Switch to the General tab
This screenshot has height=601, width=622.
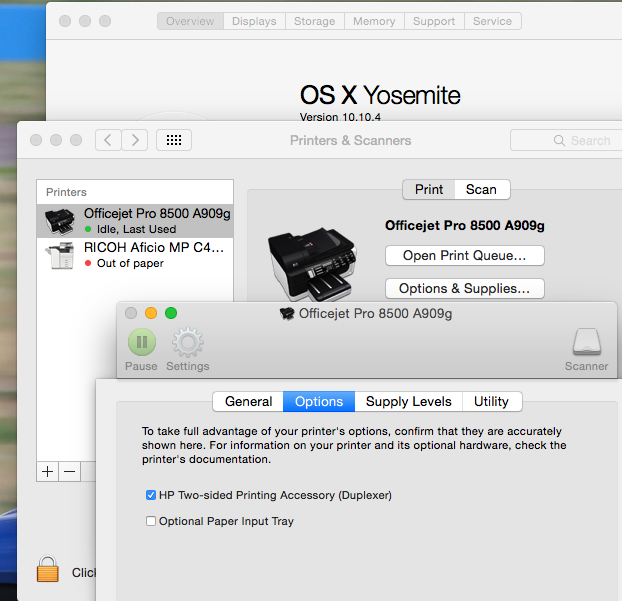click(x=248, y=401)
